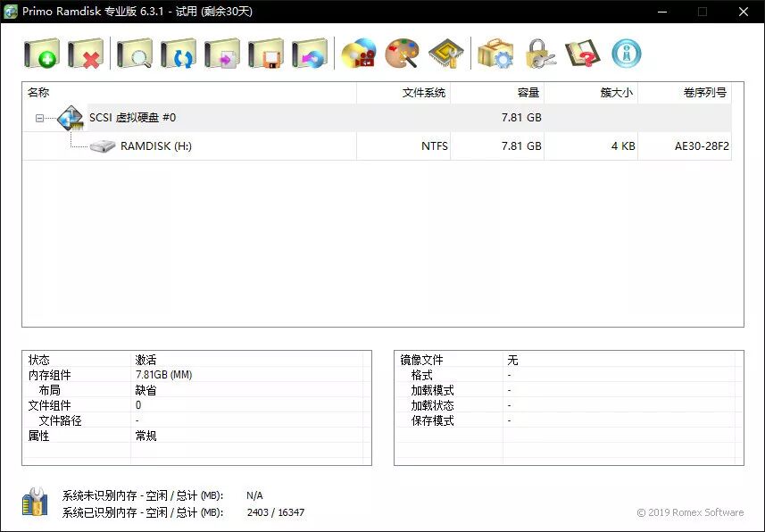This screenshot has height=532, width=765.
Task: Click the 镜像文件 label
Action: click(x=421, y=360)
